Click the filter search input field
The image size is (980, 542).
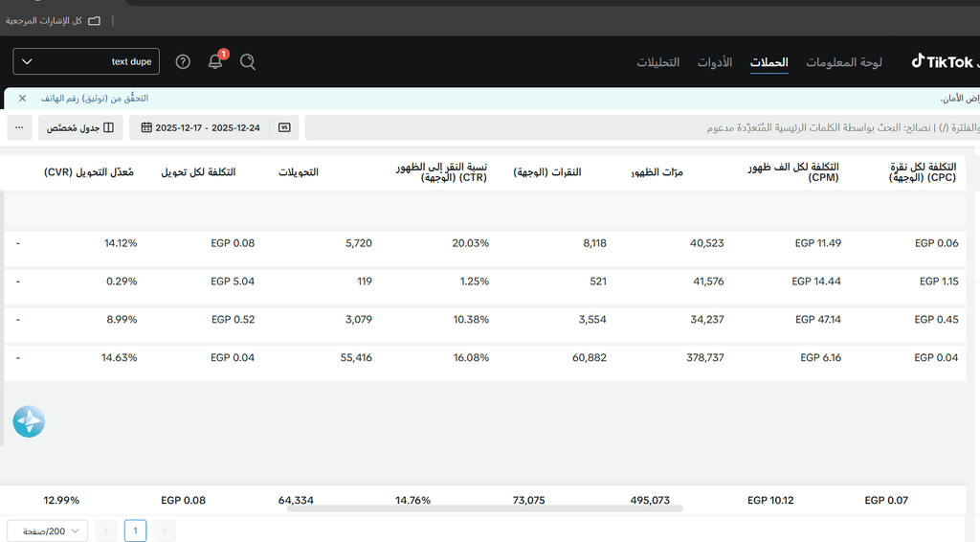tap(642, 127)
